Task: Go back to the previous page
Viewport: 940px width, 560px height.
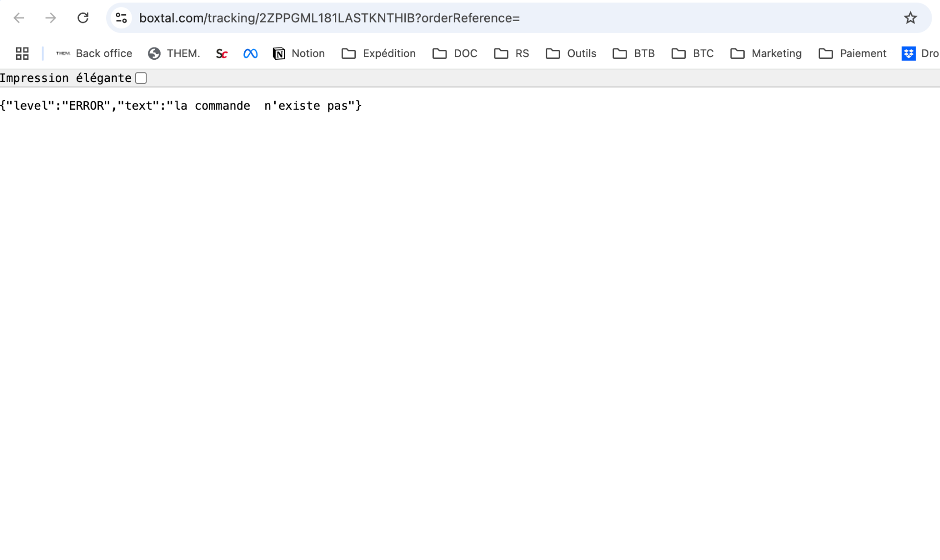Action: pos(19,18)
